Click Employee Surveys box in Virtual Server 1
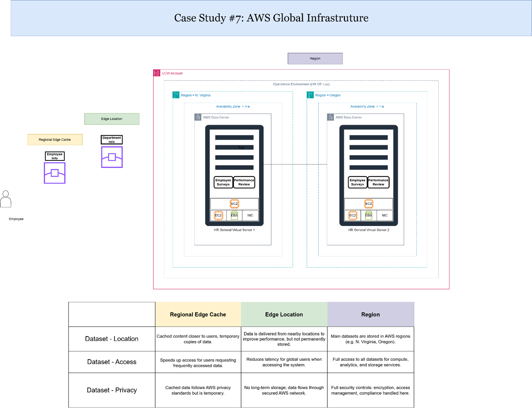Image resolution: width=532 pixels, height=408 pixels. click(223, 182)
